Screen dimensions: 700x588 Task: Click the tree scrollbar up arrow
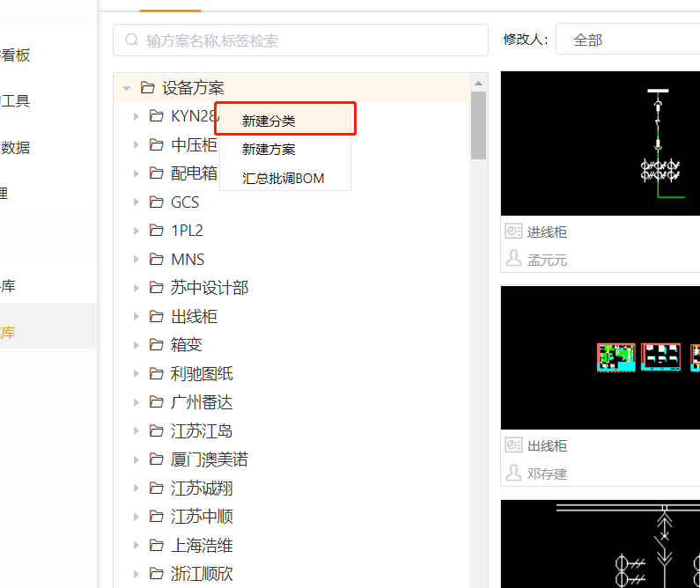[479, 83]
